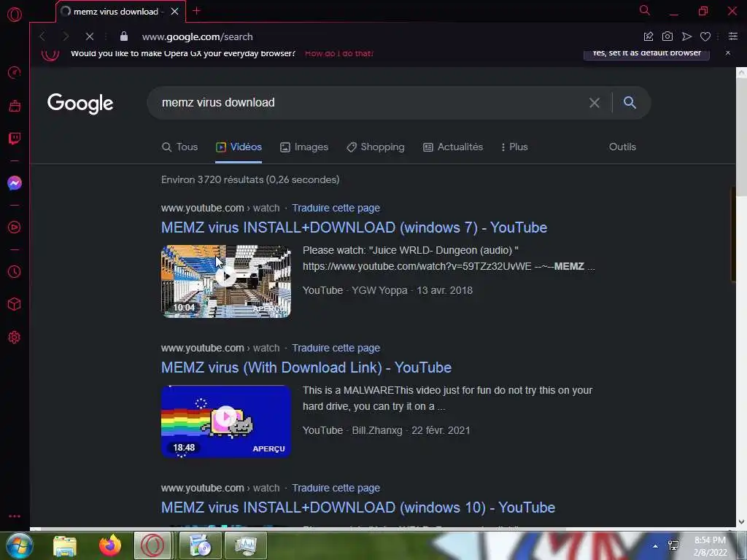Translate the windows 10 result page
The height and width of the screenshot is (560, 747).
pos(336,488)
